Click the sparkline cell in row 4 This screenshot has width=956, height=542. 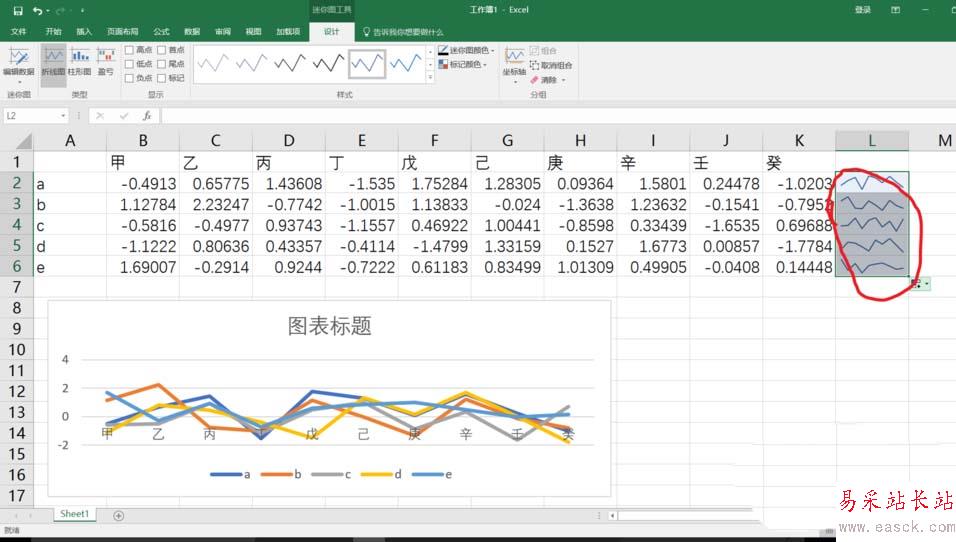[x=872, y=225]
